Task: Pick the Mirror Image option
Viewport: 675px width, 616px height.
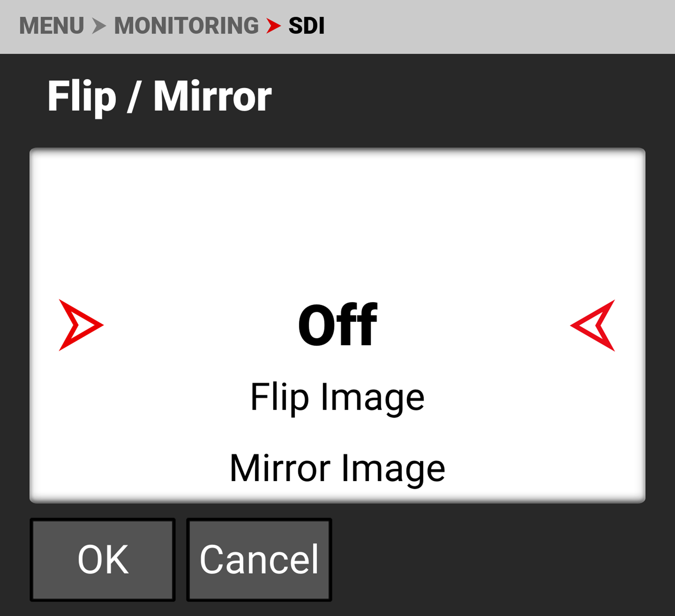Action: [x=337, y=469]
